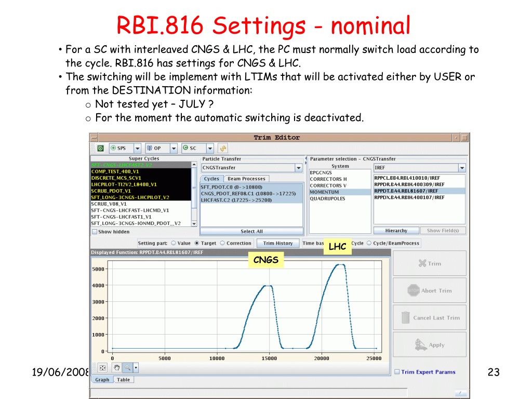The width and height of the screenshot is (532, 399).
Task: Open the OP dropdown
Action: [x=174, y=148]
